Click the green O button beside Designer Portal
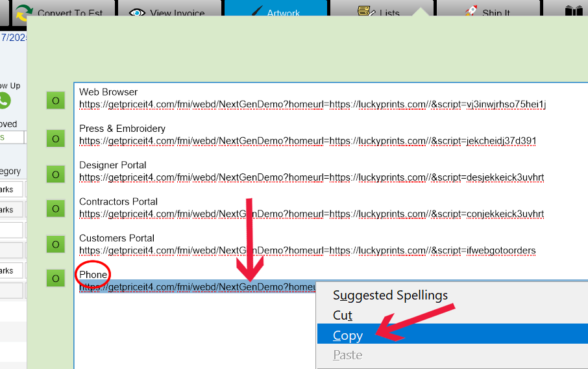The height and width of the screenshot is (369, 588). (x=56, y=174)
